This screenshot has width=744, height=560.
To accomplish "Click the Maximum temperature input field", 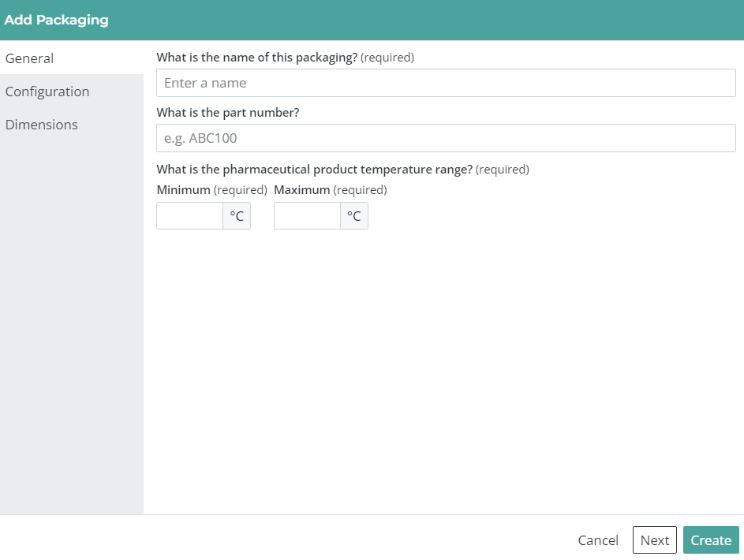I will pos(307,215).
